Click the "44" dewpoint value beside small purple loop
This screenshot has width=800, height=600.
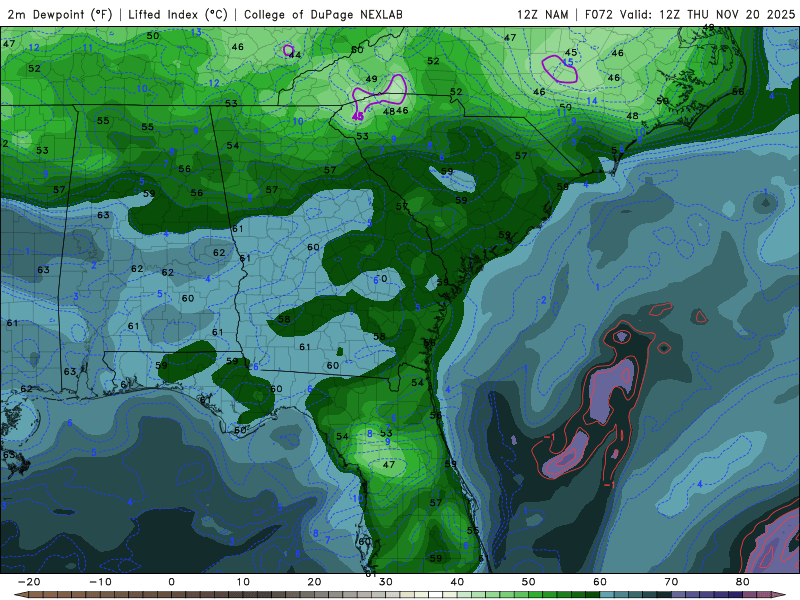(x=294, y=55)
